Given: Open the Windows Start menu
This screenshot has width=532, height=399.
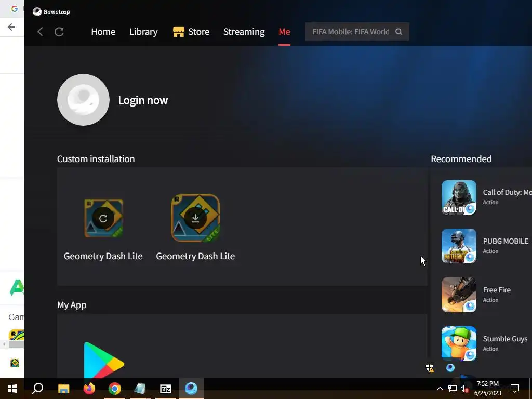Looking at the screenshot, I should click(12, 389).
